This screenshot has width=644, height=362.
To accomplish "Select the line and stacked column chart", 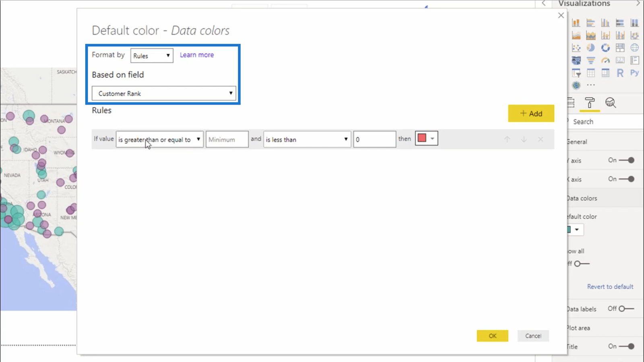I will coord(605,35).
